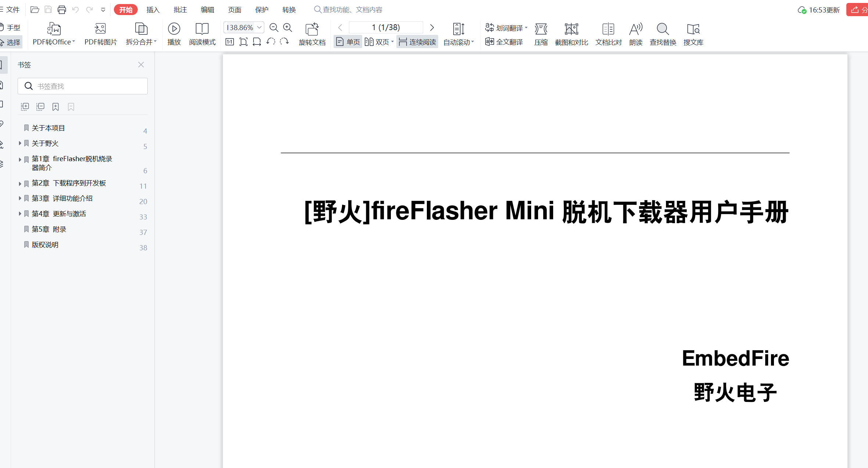Open the zoom percentage dropdown
Screen dimensions: 868x468
click(259, 28)
